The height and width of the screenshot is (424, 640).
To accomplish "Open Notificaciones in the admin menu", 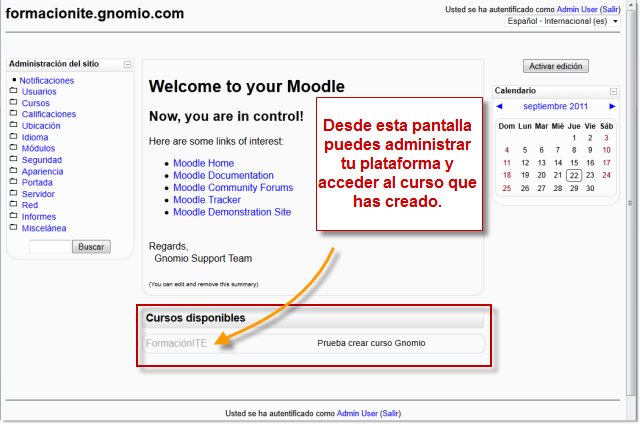I will [x=46, y=80].
